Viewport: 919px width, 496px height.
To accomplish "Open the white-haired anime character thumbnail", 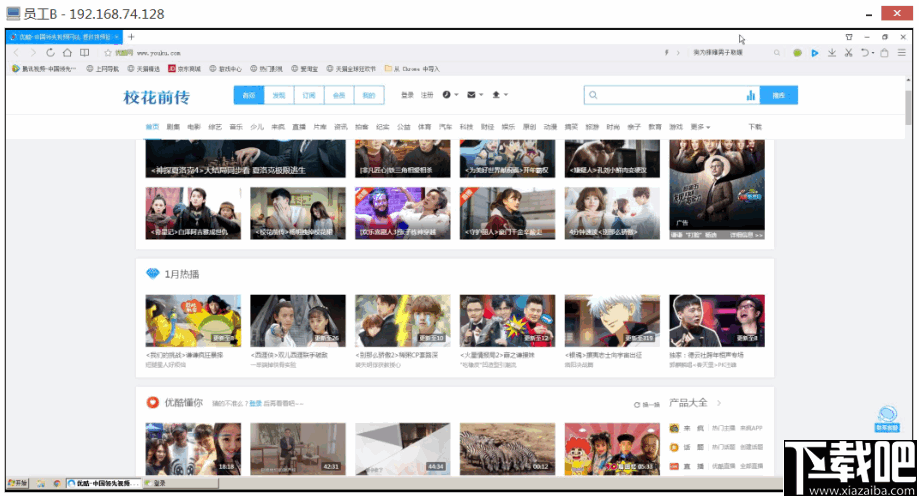I will [x=612, y=321].
